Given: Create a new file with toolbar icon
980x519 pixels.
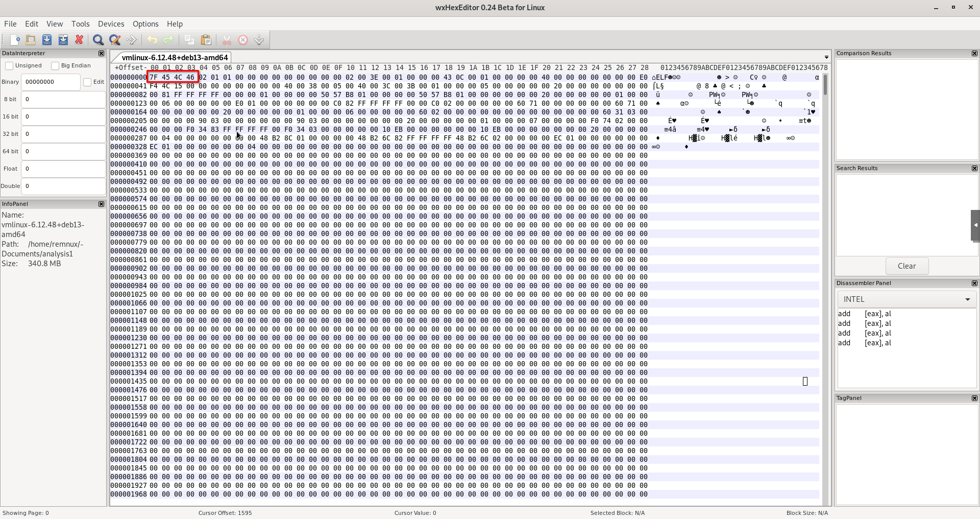Looking at the screenshot, I should pos(15,40).
